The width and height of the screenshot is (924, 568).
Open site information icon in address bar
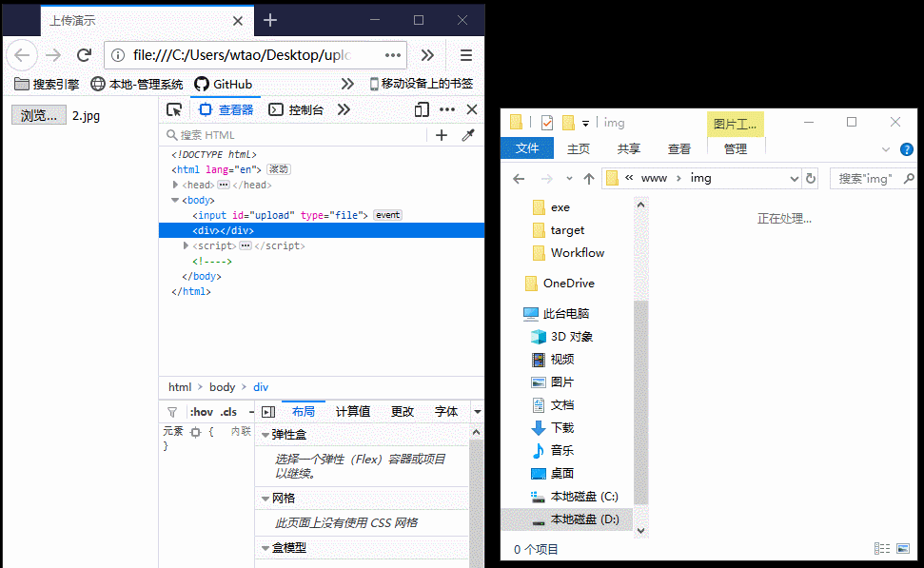[118, 55]
